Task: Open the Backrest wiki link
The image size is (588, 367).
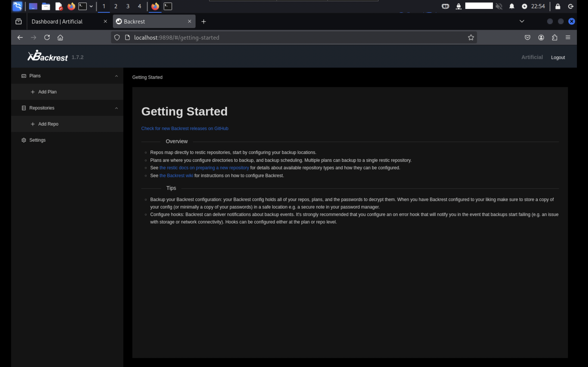Action: tap(176, 176)
